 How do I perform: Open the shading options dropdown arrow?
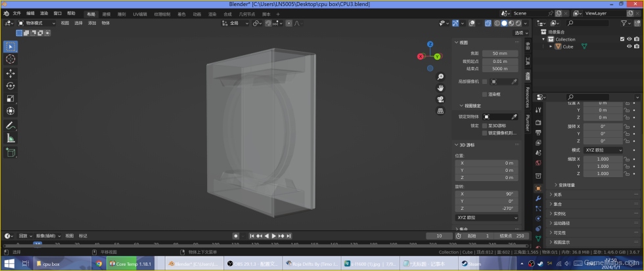(x=525, y=24)
